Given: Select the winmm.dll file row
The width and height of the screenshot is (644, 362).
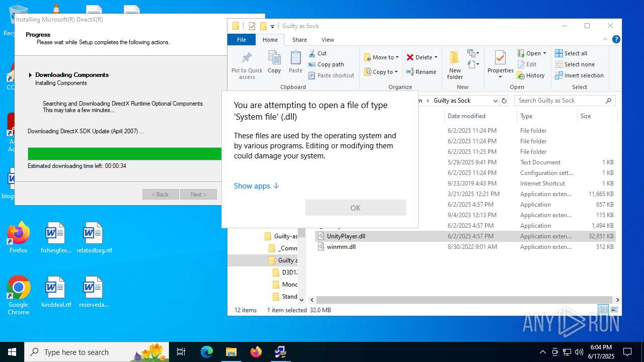Looking at the screenshot, I should pos(465,247).
